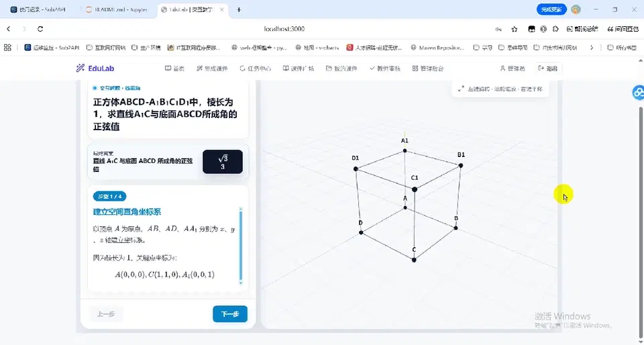This screenshot has height=345, width=644.
Task: Open the 首页 home nav item
Action: [174, 68]
